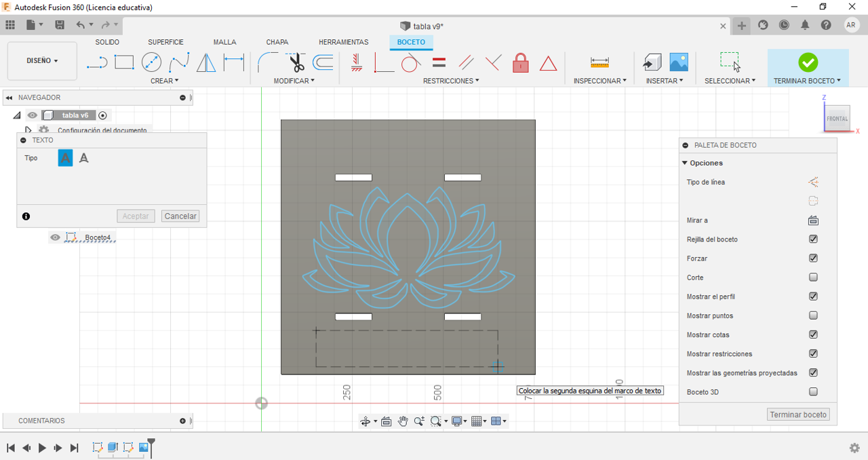Select the Mirror tool in Crear
Image resolution: width=868 pixels, height=460 pixels.
[206, 63]
